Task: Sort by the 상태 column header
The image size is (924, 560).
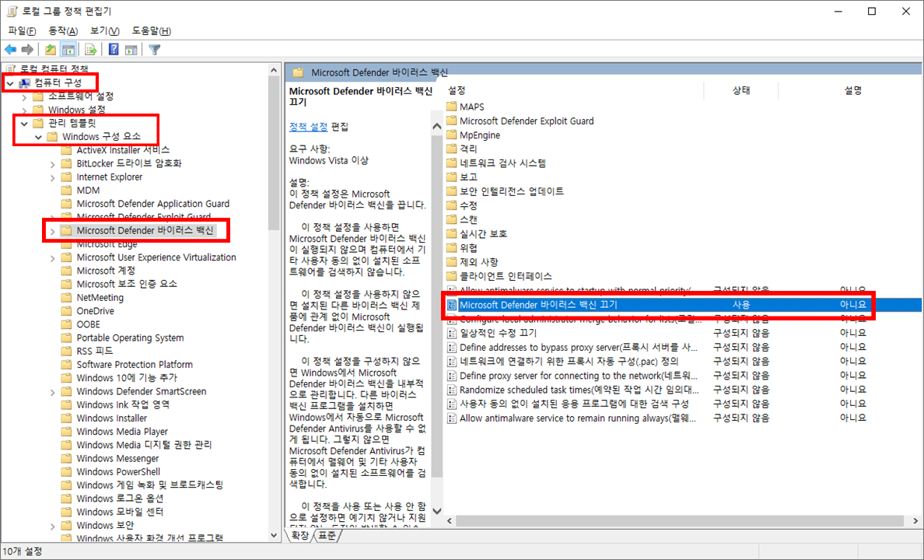Action: click(x=740, y=90)
